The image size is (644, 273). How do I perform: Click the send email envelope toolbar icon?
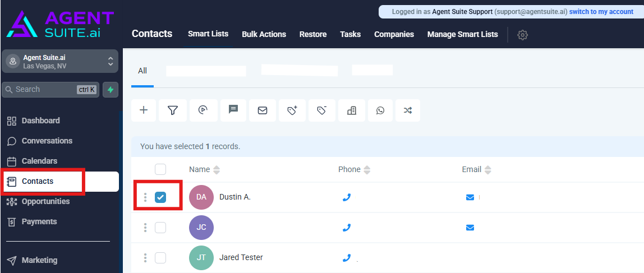(x=263, y=110)
